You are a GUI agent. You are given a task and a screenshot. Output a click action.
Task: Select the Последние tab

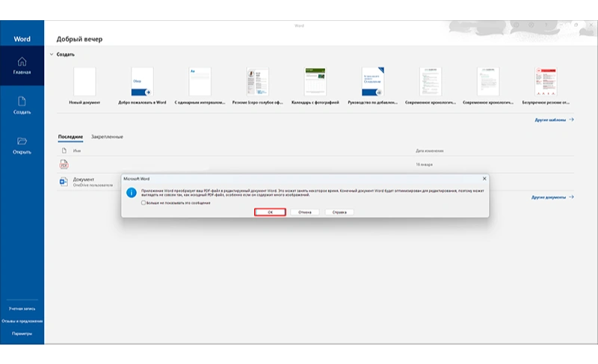pos(70,137)
